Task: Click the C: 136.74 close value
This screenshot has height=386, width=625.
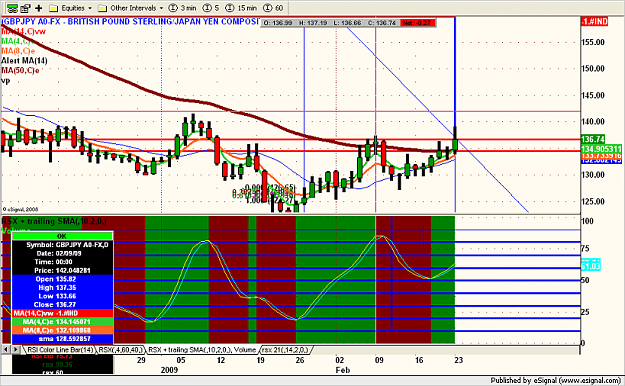Action: pos(382,23)
